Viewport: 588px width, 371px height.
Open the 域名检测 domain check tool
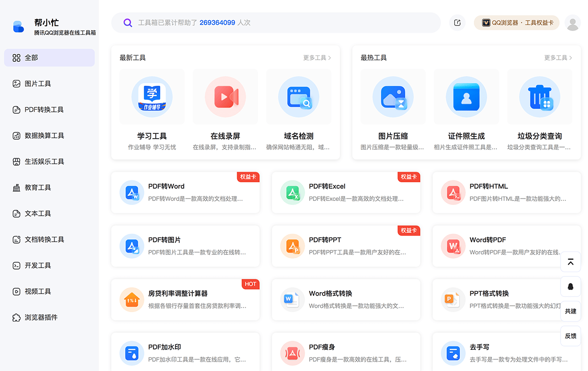pos(299,96)
